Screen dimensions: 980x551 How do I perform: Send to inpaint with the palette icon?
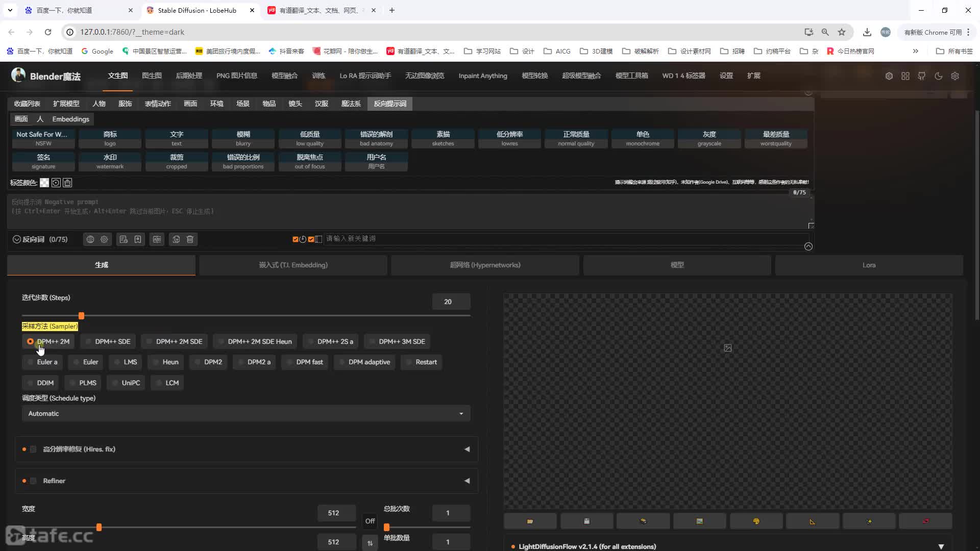[756, 521]
